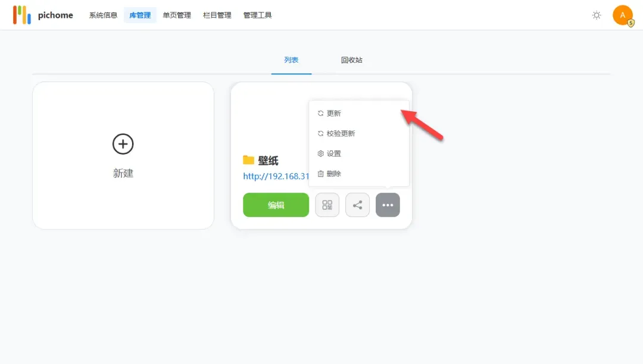Choose 删除 from the popup menu

359,174
